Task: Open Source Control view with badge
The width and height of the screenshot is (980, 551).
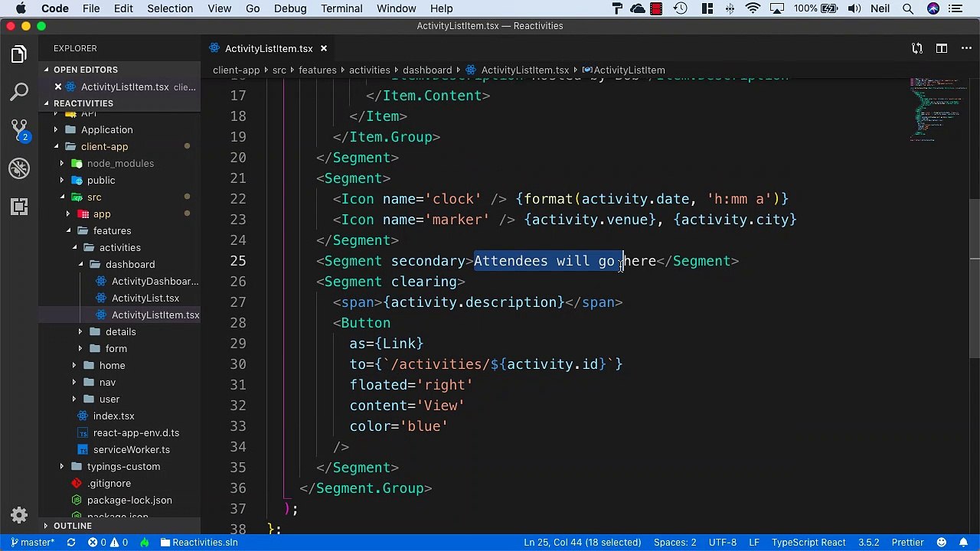Action: pyautogui.click(x=19, y=129)
